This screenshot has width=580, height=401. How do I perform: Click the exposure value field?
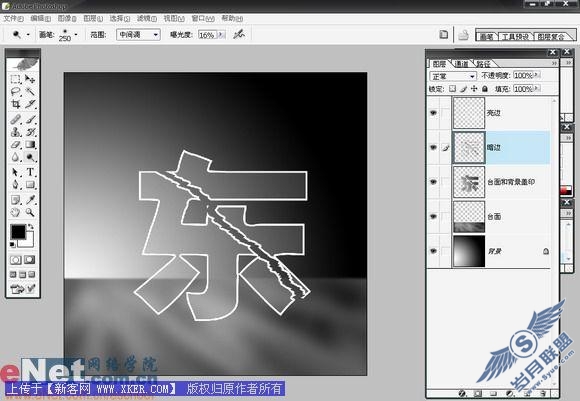208,35
